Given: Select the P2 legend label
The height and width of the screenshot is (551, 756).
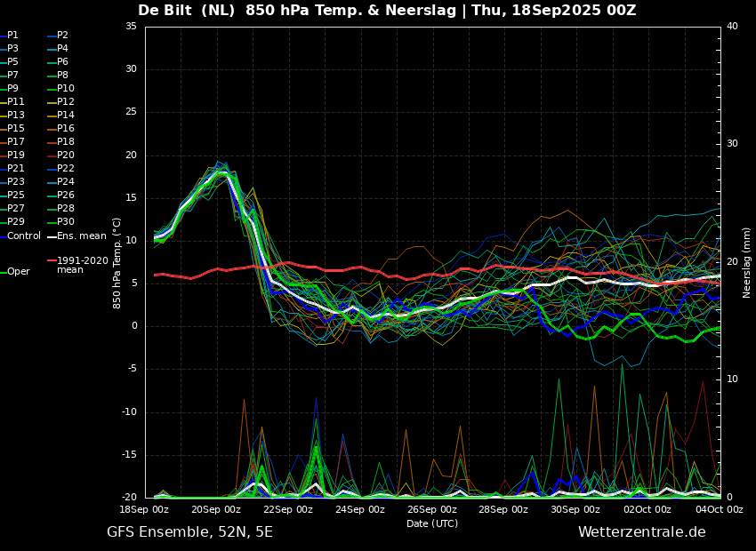Looking at the screenshot, I should click(59, 36).
